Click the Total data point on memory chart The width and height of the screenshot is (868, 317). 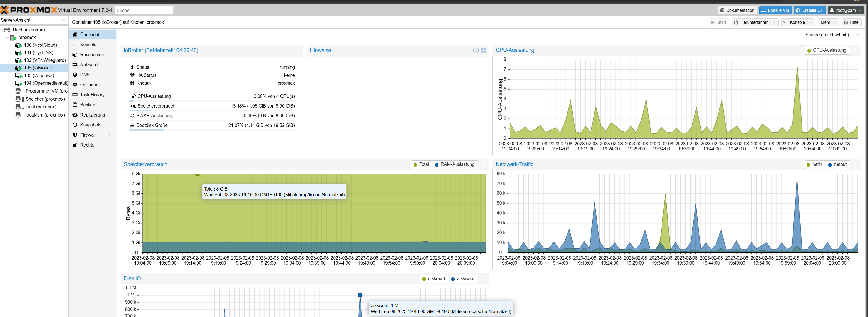197,174
